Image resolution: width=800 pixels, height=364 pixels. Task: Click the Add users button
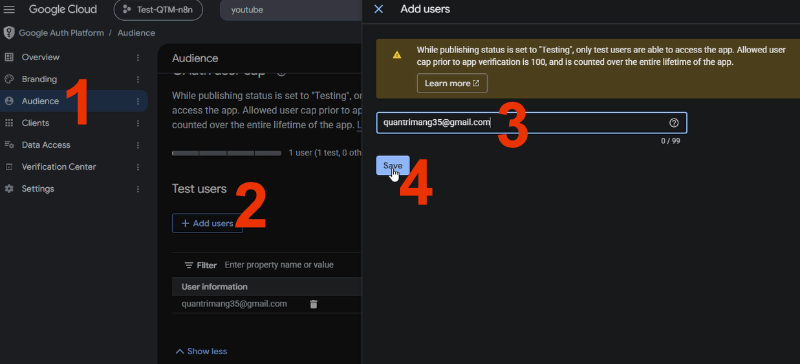point(207,224)
